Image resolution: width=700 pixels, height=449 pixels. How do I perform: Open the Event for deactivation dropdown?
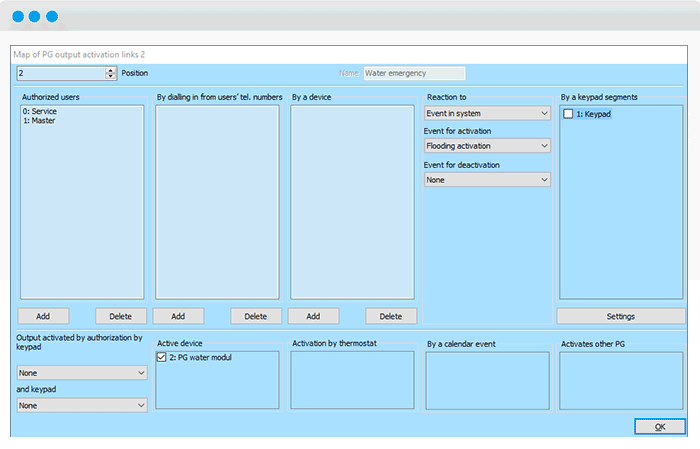[x=487, y=180]
